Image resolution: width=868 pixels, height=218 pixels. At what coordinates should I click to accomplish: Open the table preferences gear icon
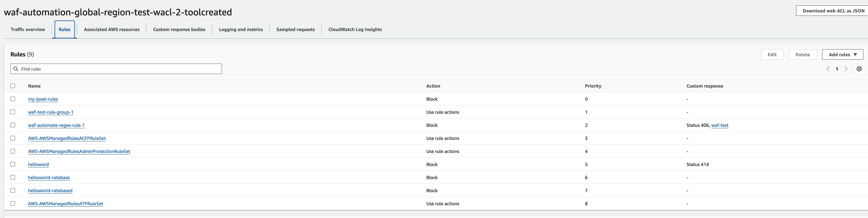(x=859, y=69)
